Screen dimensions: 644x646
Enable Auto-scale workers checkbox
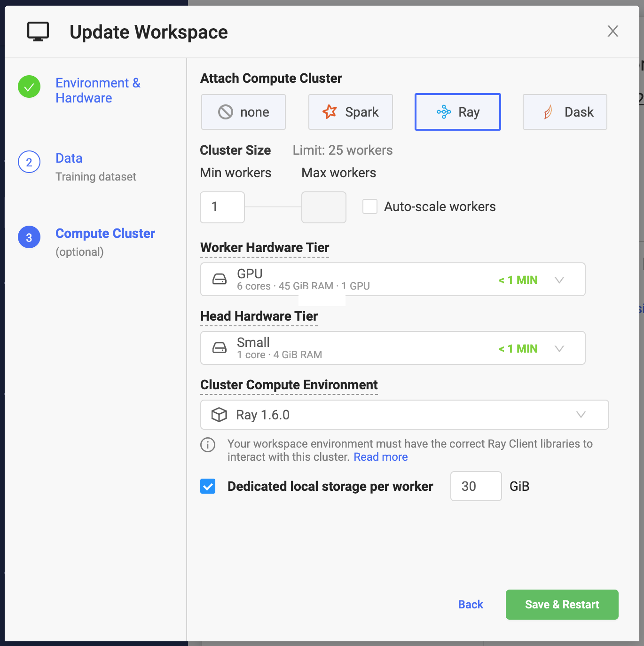[370, 206]
